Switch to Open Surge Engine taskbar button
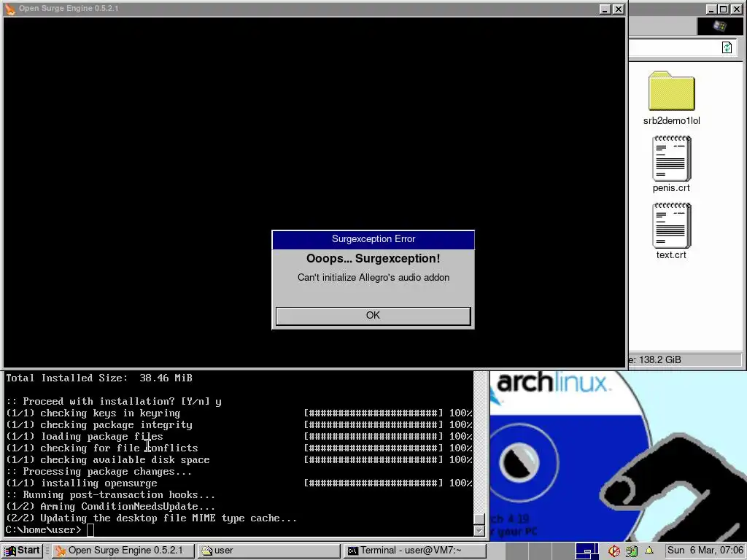 [x=123, y=551]
